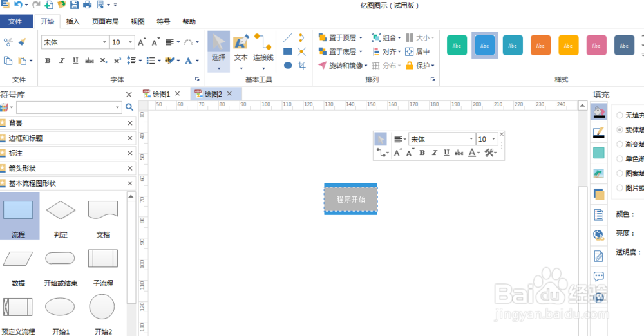The height and width of the screenshot is (336, 644).
Task: Open the ribbon font name dropdown 宋体
Action: tap(104, 42)
